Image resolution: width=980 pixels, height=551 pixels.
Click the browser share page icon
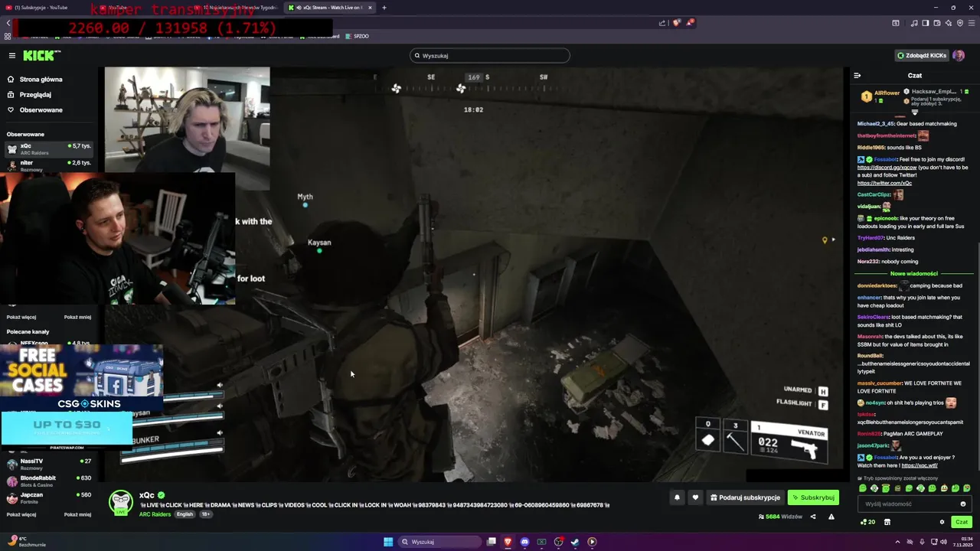(x=662, y=23)
